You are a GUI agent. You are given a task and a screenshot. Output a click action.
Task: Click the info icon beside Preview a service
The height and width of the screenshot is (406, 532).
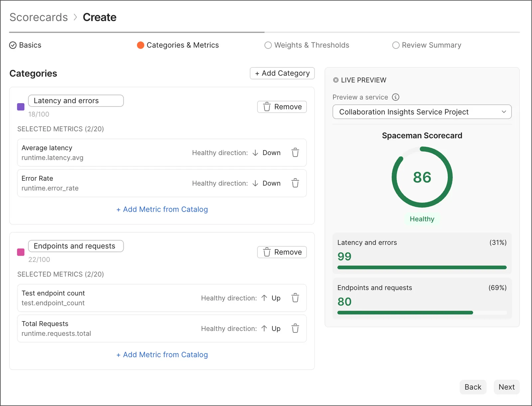click(395, 97)
